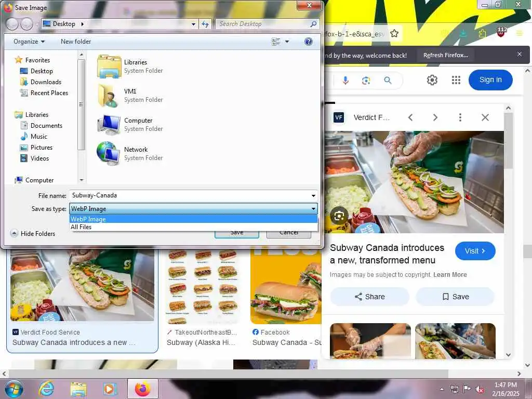Click the Refresh Firefox… button
532x399 pixels.
[x=445, y=55]
